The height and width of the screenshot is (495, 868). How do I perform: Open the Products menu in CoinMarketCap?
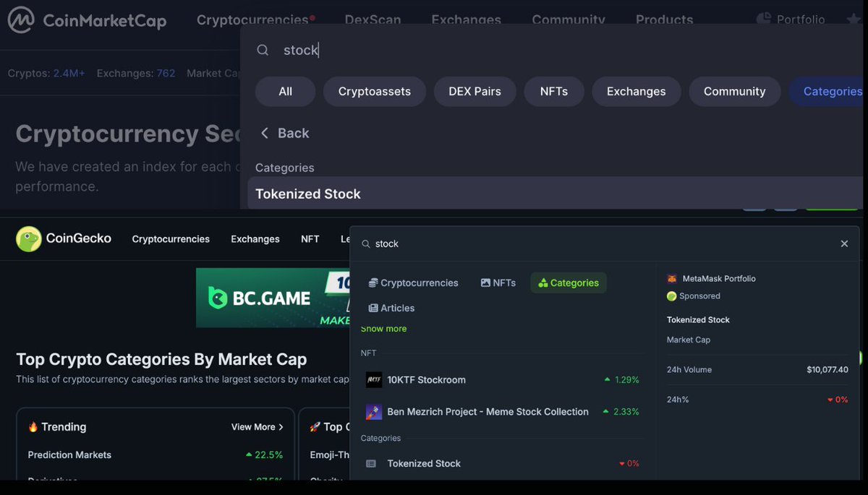point(664,20)
